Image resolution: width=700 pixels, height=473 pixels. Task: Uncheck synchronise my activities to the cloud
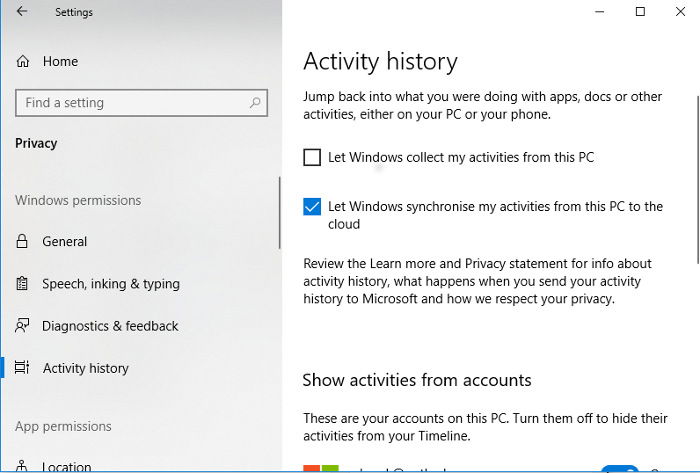pos(312,207)
